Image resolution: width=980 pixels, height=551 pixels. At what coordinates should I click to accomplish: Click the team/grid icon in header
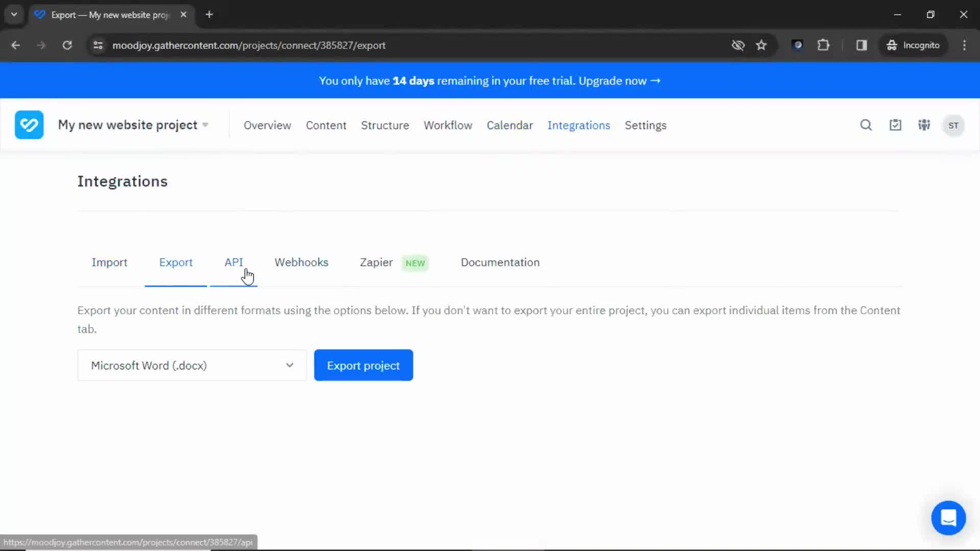tap(924, 125)
